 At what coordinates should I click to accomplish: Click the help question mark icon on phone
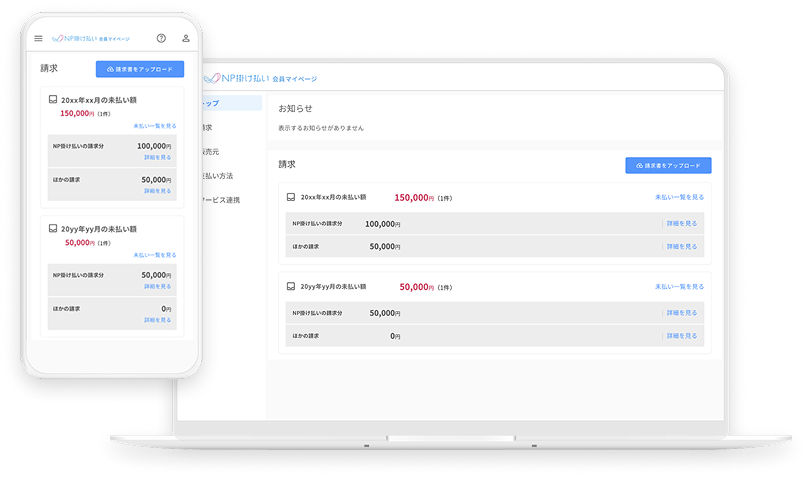click(x=162, y=38)
